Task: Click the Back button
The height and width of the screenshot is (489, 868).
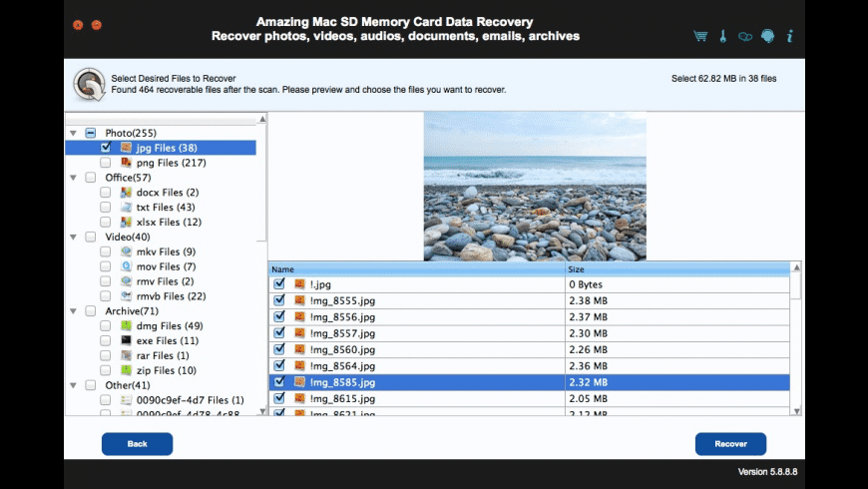Action: tap(138, 443)
